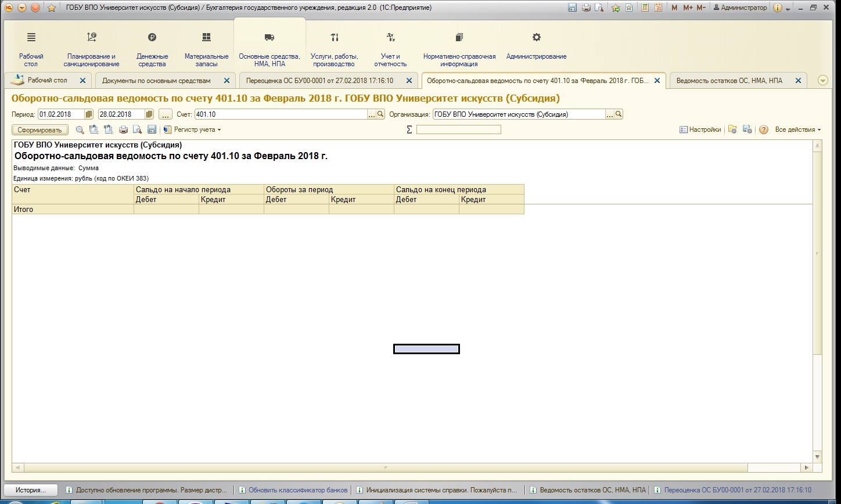Click the Обороты за период column header
The height and width of the screenshot is (504, 841).
pos(329,189)
